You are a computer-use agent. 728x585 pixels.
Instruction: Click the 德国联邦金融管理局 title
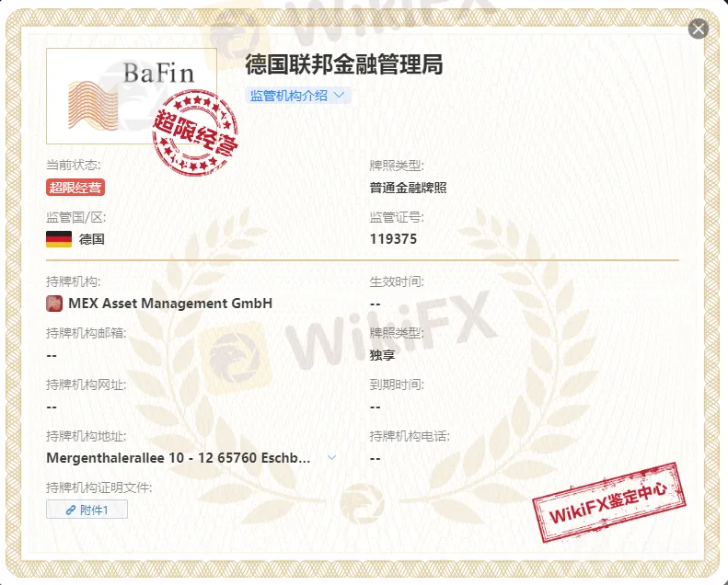[x=344, y=64]
